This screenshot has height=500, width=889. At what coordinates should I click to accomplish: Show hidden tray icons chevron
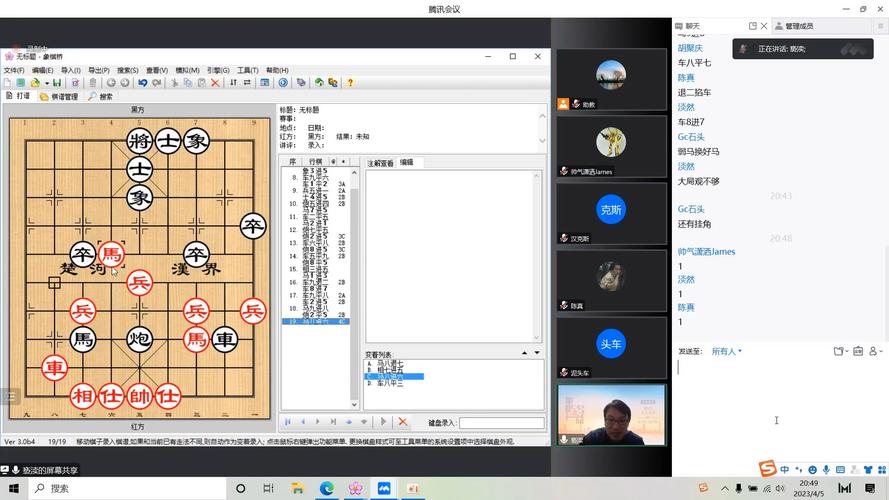pyautogui.click(x=725, y=488)
